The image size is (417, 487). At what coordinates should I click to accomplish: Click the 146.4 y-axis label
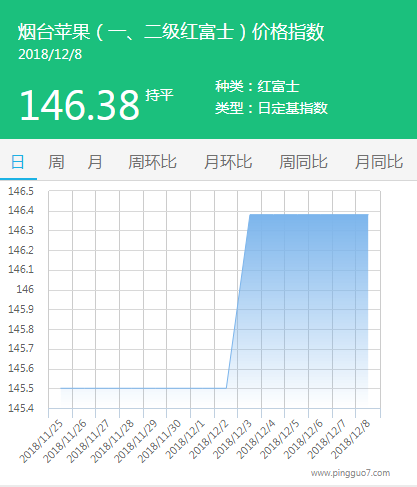click(21, 210)
